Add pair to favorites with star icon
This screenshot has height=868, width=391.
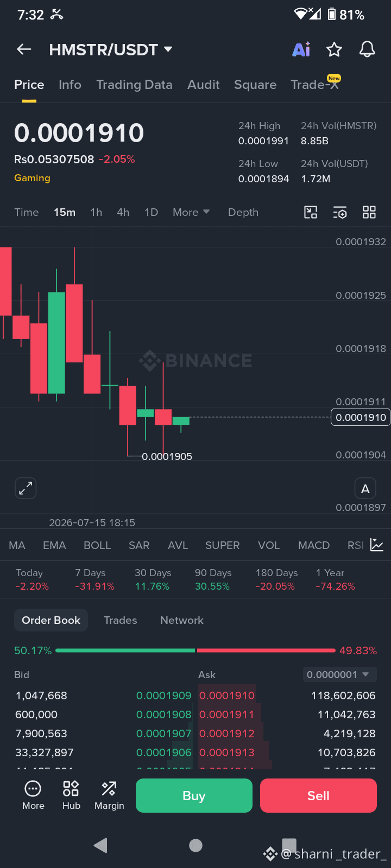coord(334,50)
